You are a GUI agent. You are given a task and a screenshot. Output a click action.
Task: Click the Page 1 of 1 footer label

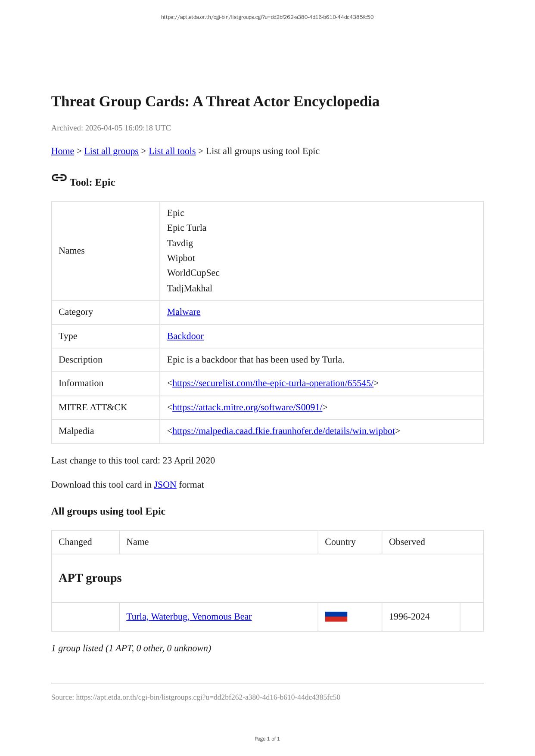(267, 739)
